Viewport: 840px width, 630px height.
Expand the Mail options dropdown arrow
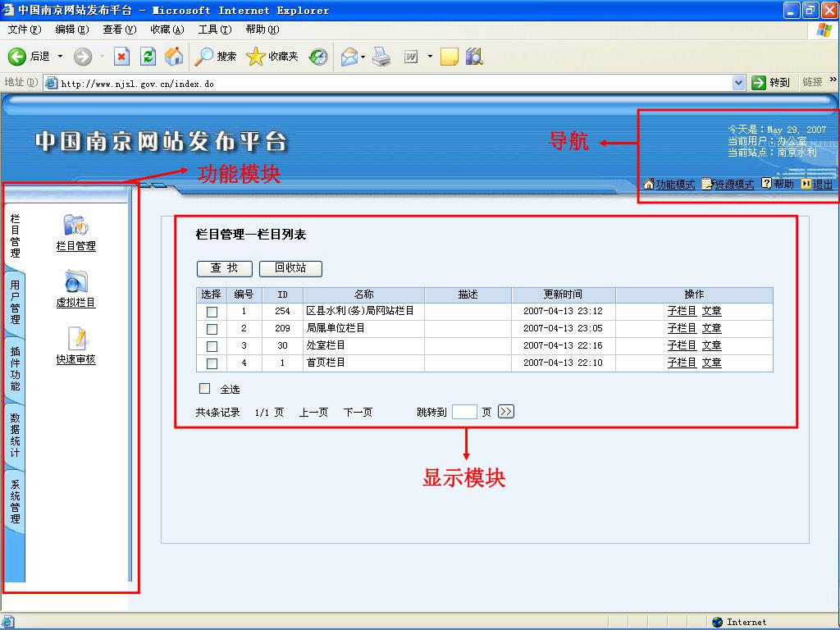click(x=363, y=57)
